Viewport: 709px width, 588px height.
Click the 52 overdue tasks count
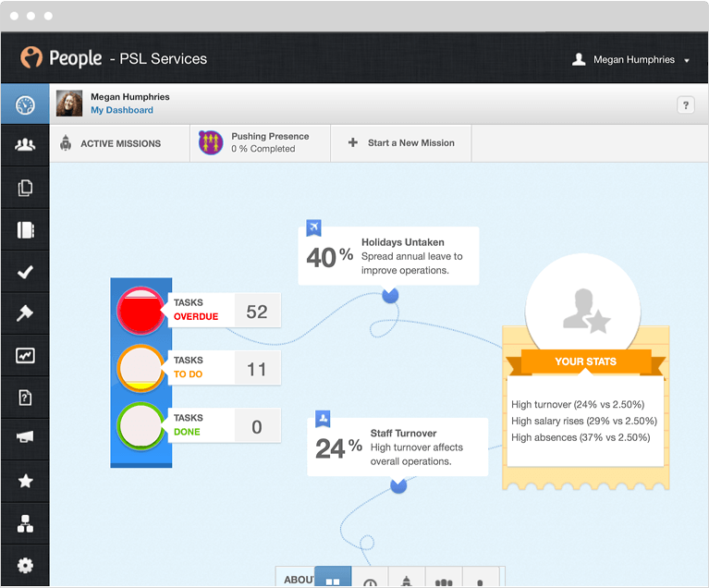257,312
